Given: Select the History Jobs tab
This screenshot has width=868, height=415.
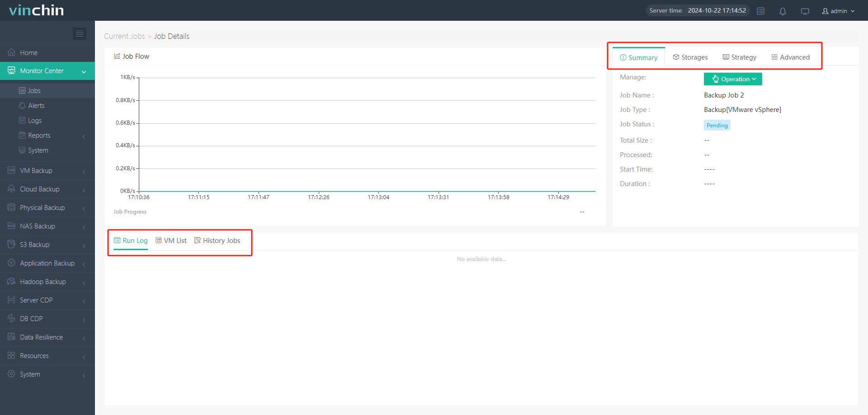Looking at the screenshot, I should [217, 241].
